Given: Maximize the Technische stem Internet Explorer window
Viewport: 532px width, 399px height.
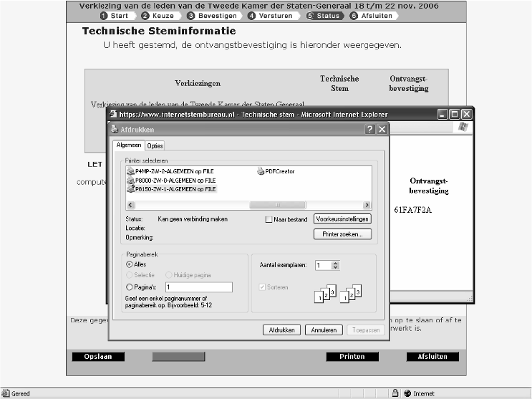Looking at the screenshot, I should click(x=454, y=115).
